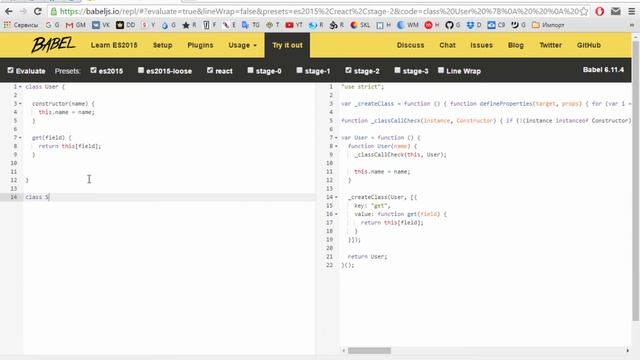Reload the page with the refresh icon
Image resolution: width=640 pixels, height=360 pixels.
38,11
